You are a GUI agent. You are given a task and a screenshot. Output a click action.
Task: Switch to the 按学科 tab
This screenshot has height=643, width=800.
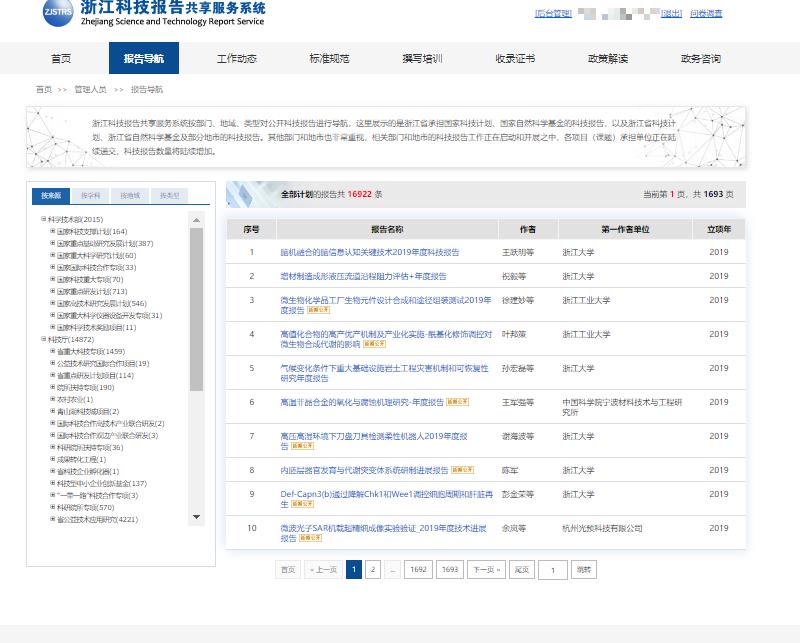click(90, 196)
